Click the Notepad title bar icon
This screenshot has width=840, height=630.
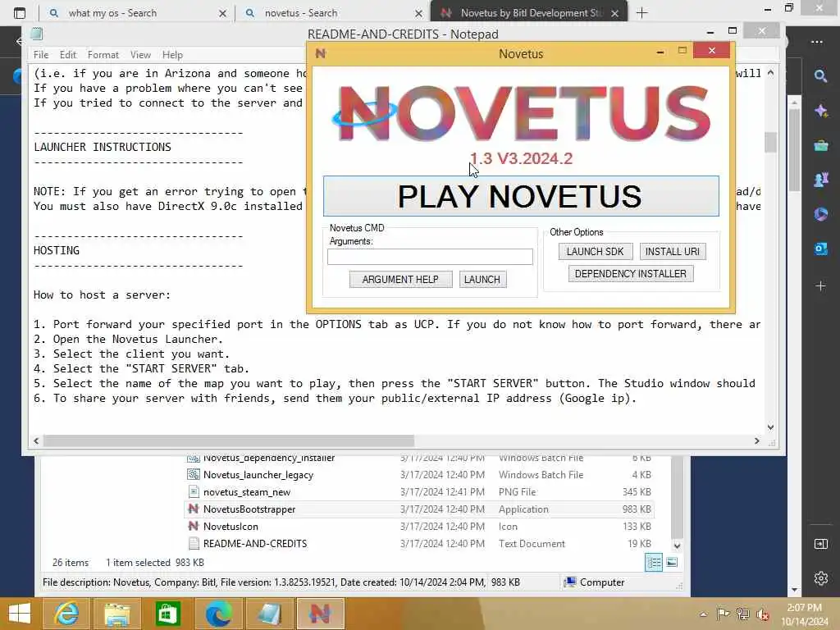[x=36, y=34]
